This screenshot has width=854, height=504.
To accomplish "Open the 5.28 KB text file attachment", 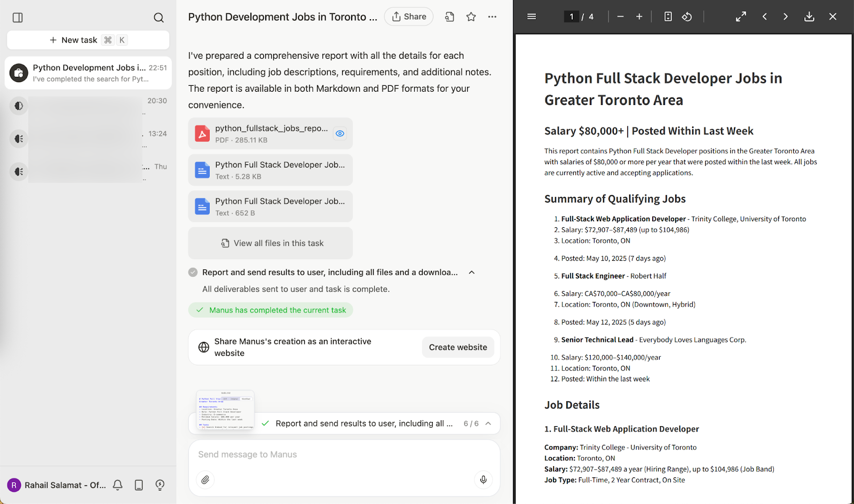I will (x=271, y=170).
